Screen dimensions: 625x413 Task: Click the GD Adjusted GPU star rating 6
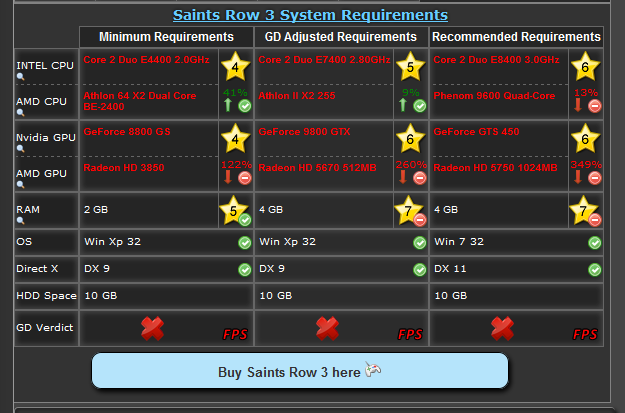point(410,138)
